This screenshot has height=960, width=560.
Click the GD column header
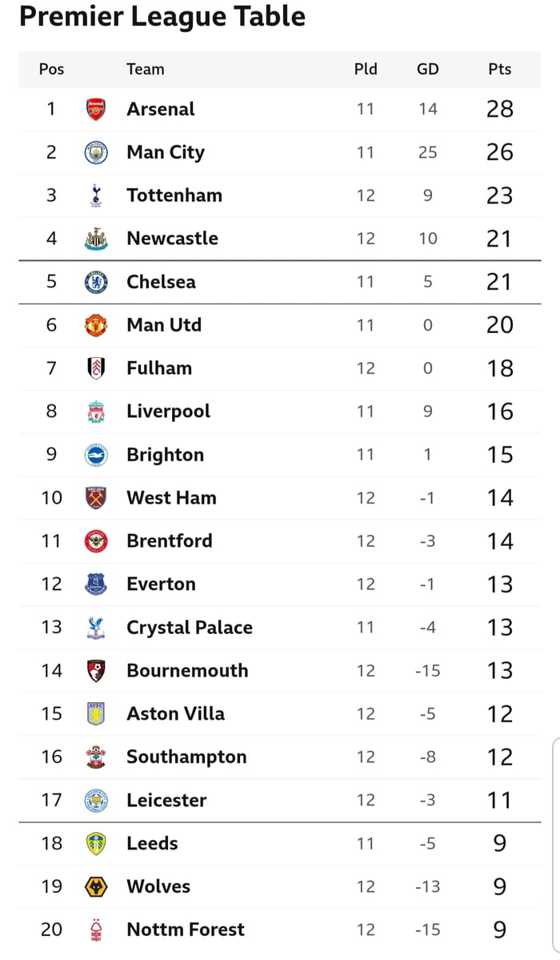427,70
